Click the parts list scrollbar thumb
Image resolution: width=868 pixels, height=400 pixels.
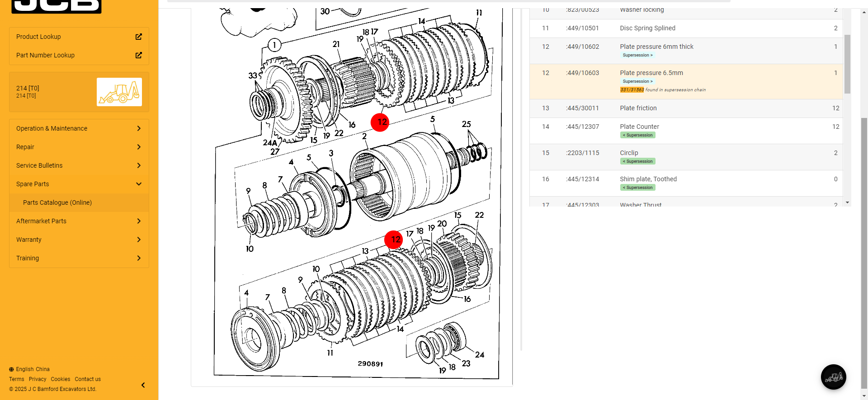click(x=847, y=63)
